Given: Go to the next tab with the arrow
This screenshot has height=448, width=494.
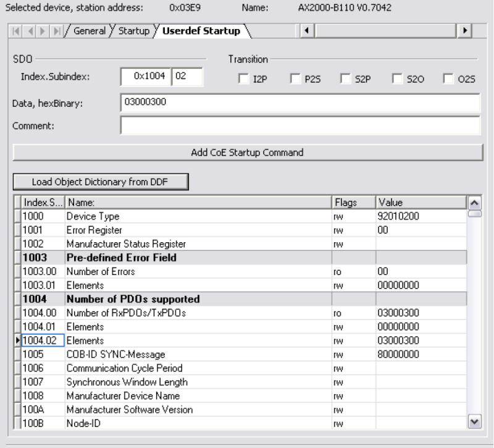Looking at the screenshot, I should [43, 32].
